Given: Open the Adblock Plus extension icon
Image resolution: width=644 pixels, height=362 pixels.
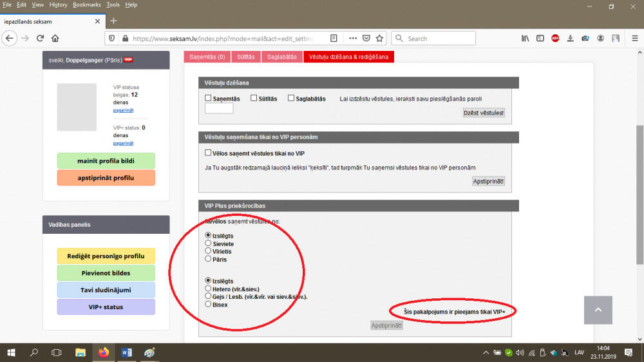Looking at the screenshot, I should [555, 39].
